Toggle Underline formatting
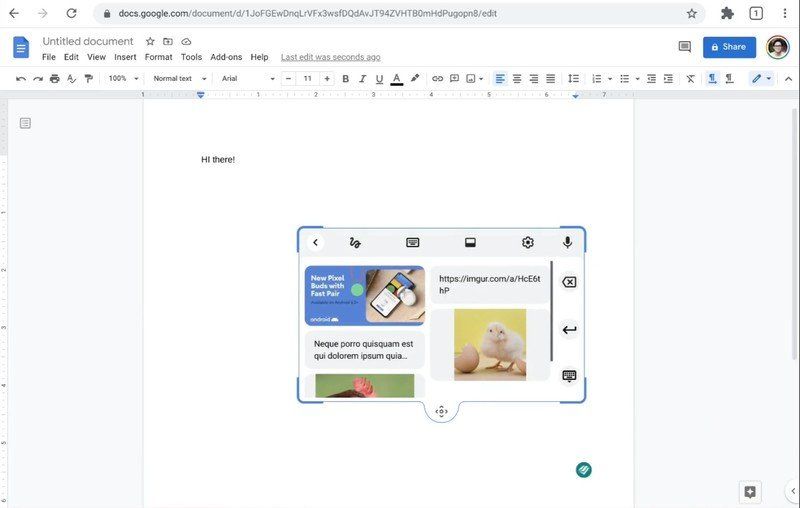The image size is (800, 508). [x=379, y=79]
